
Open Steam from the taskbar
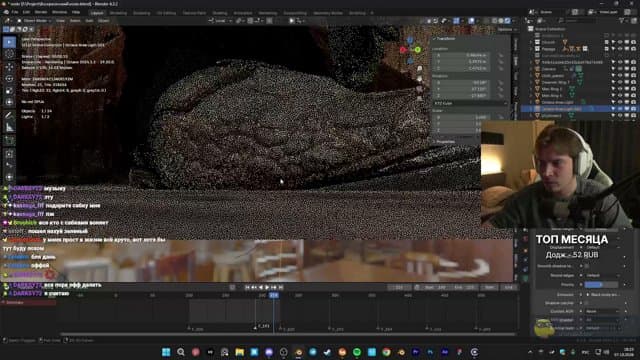click(x=328, y=352)
